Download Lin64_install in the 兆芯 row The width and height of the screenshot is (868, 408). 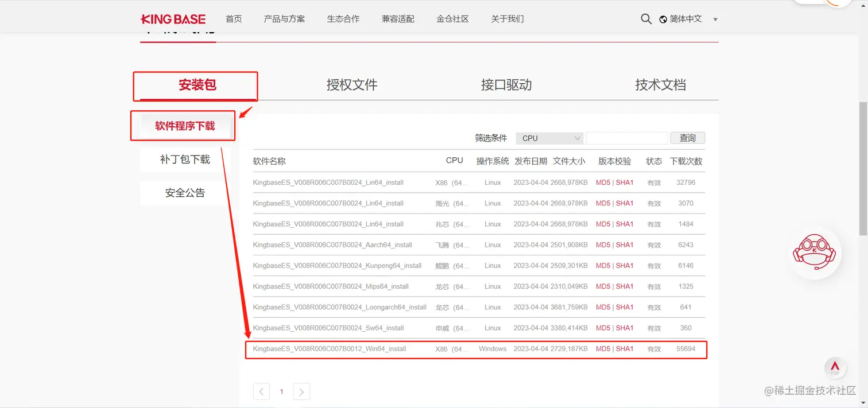[328, 224]
